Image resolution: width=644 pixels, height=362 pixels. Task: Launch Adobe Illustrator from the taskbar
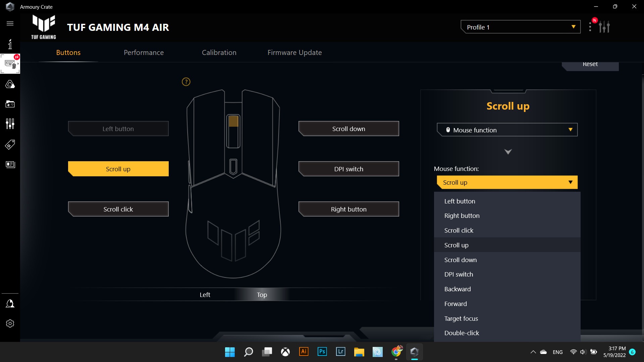304,352
